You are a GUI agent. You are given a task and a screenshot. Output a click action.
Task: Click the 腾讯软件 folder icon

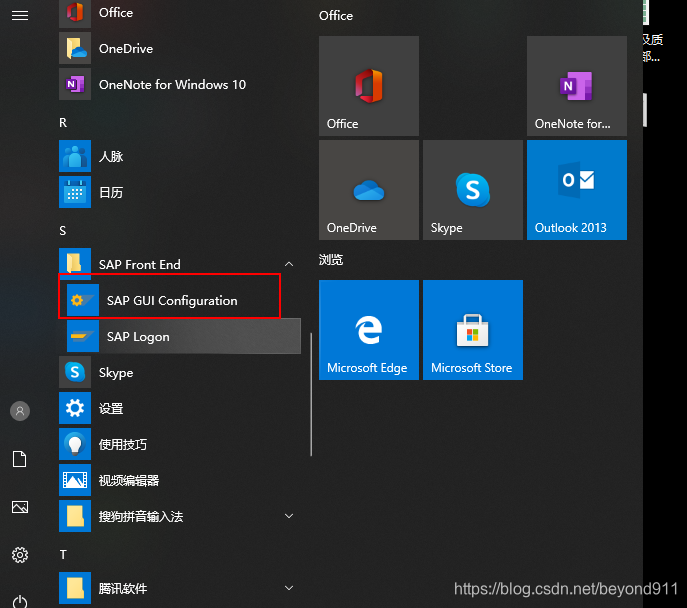pyautogui.click(x=75, y=588)
